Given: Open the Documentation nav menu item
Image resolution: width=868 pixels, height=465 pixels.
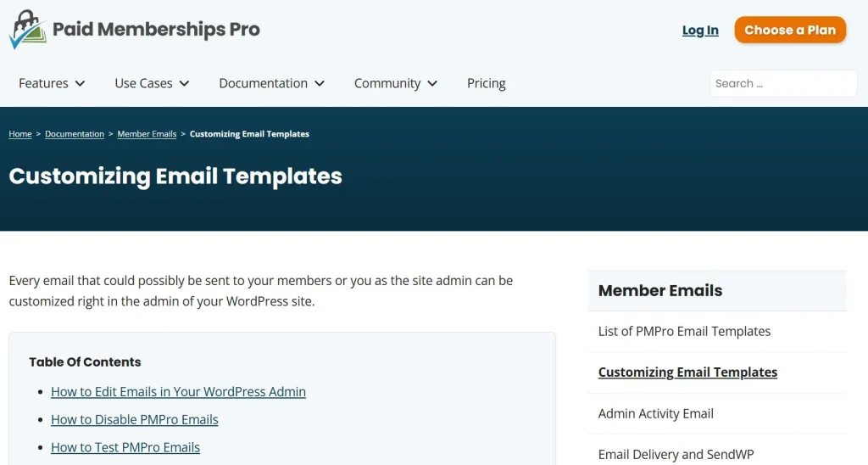Looking at the screenshot, I should 263,83.
